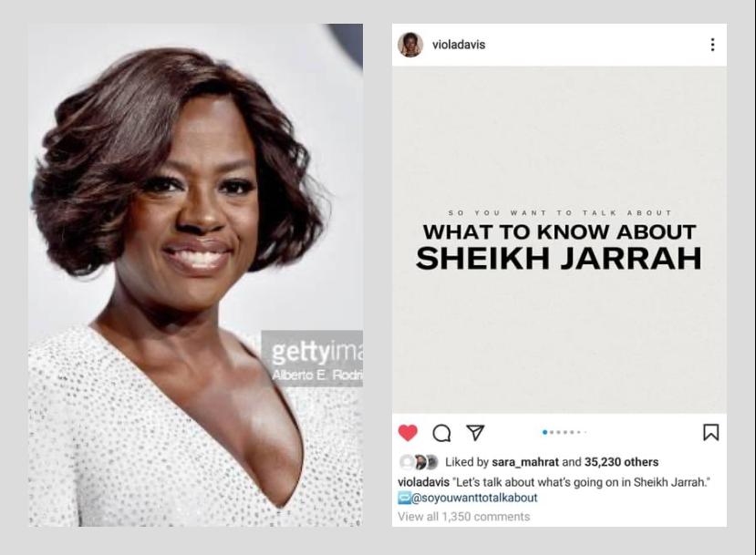756x555 pixels.
Task: Click the WHAT TO KNOW ABOUT heading
Action: point(559,232)
